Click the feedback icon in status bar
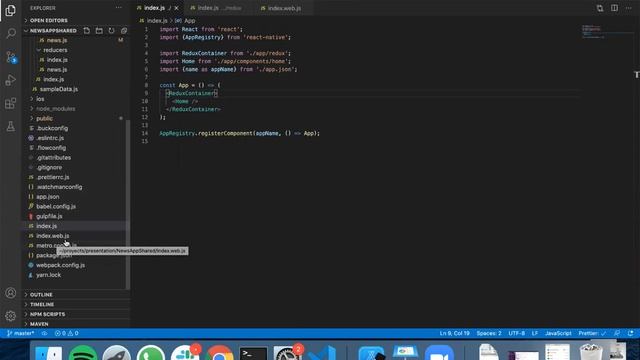The height and width of the screenshot is (360, 640). point(617,333)
